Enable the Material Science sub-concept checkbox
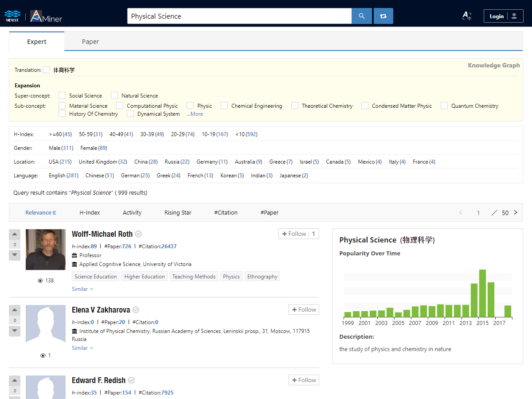532x399 pixels. coord(63,106)
